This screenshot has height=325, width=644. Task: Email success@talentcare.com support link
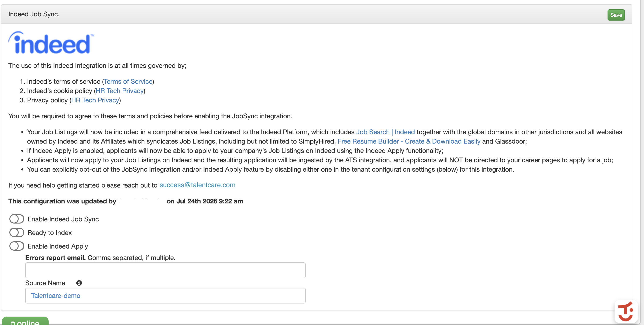pyautogui.click(x=197, y=185)
